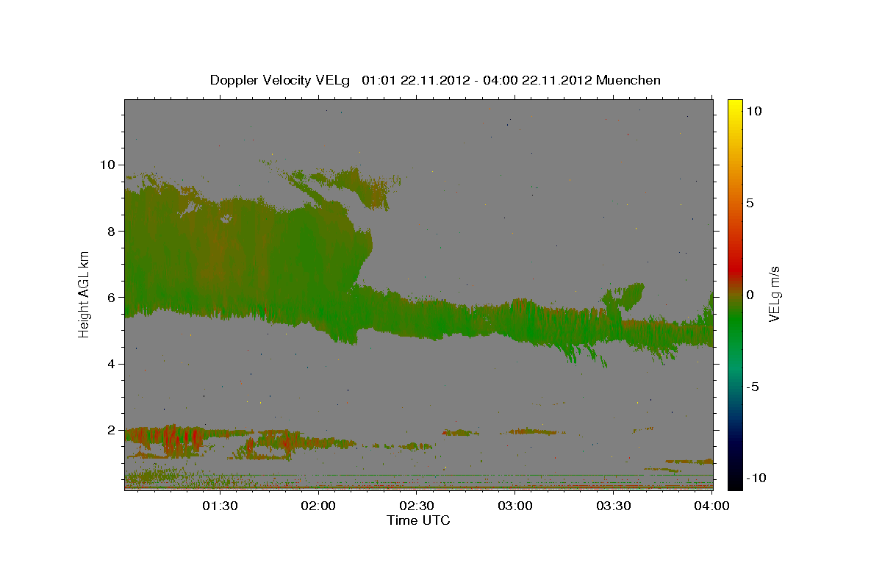Click the height tick label 4
The height and width of the screenshot is (588, 882).
click(113, 364)
